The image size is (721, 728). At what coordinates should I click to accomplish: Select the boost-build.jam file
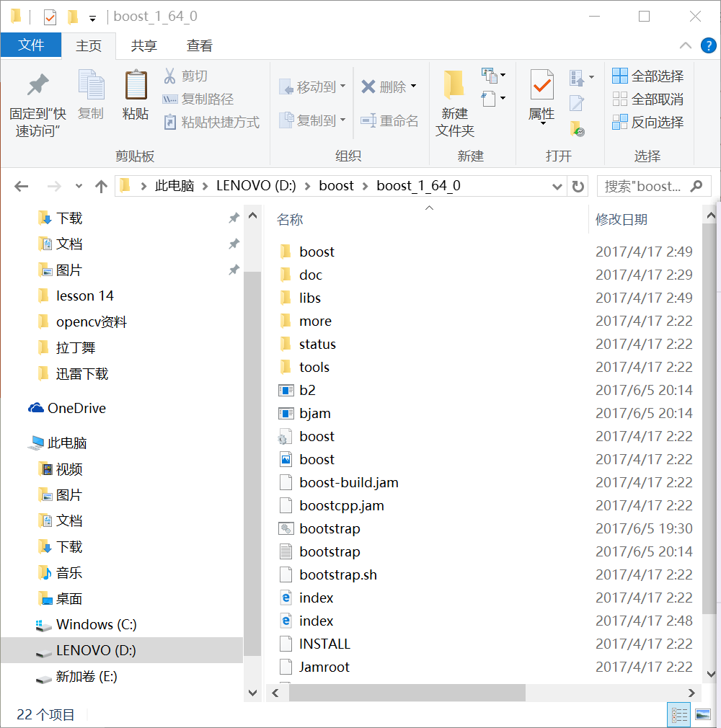point(349,482)
